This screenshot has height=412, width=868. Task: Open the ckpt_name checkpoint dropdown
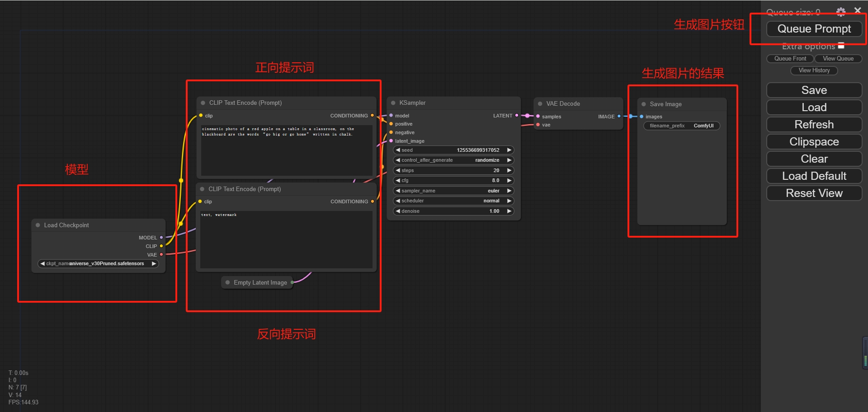(x=98, y=263)
